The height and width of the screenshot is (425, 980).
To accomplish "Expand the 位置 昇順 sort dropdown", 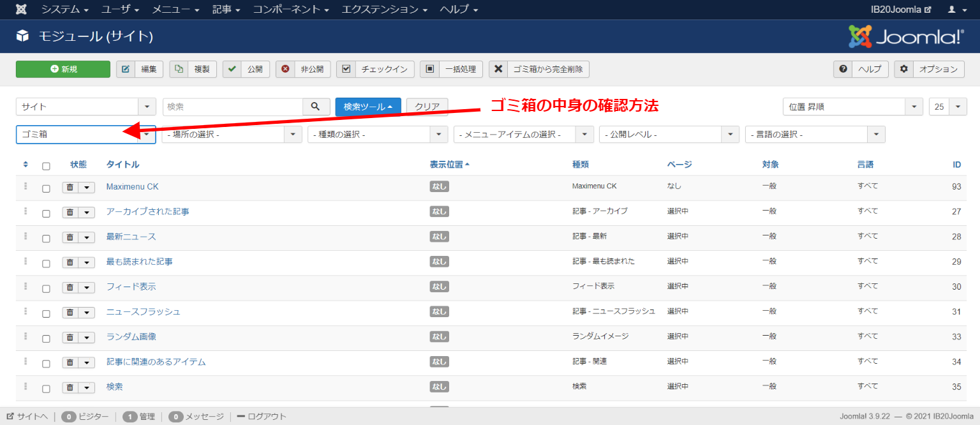I will pyautogui.click(x=852, y=107).
